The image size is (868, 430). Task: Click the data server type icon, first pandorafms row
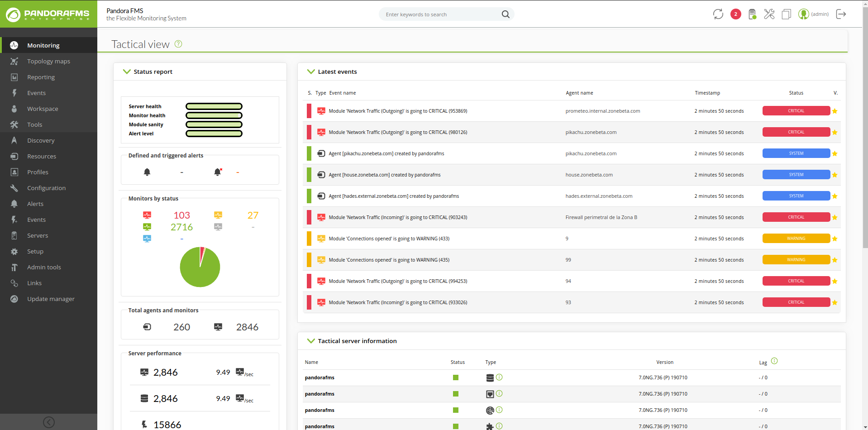tap(490, 377)
